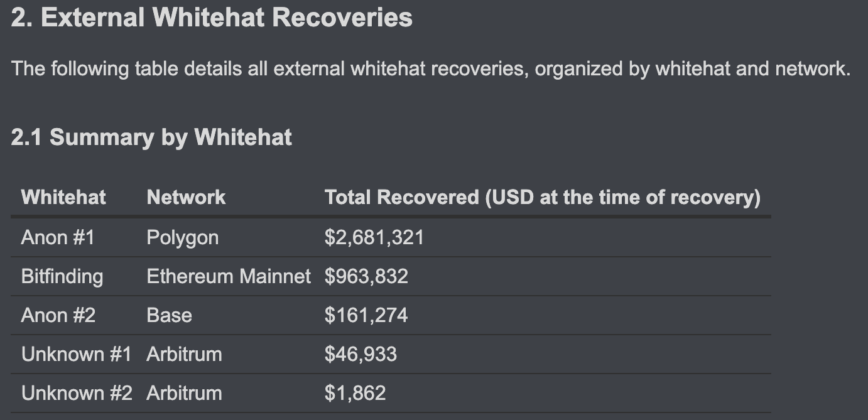Click the "Base" network cell
The height and width of the screenshot is (420, 868).
169,315
